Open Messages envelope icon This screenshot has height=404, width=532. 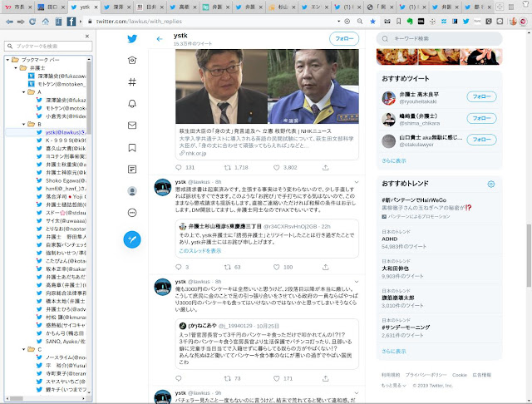(x=132, y=126)
